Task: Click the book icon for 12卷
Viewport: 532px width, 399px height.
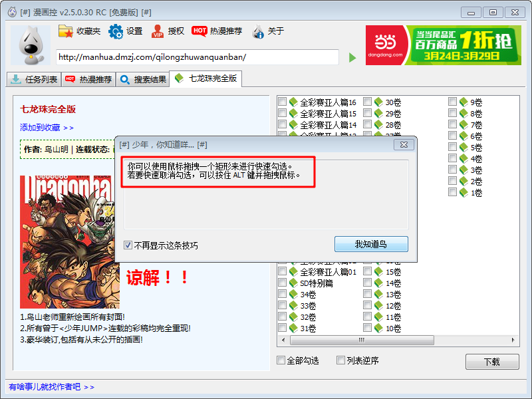Action: click(x=378, y=306)
